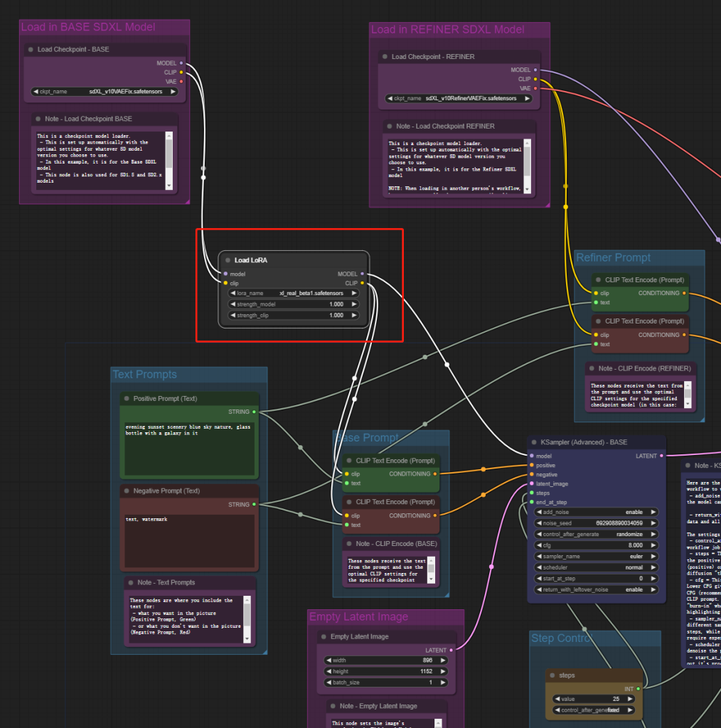This screenshot has width=721, height=728.
Task: Click the cfg 8.000 value slider field
Action: click(x=596, y=545)
